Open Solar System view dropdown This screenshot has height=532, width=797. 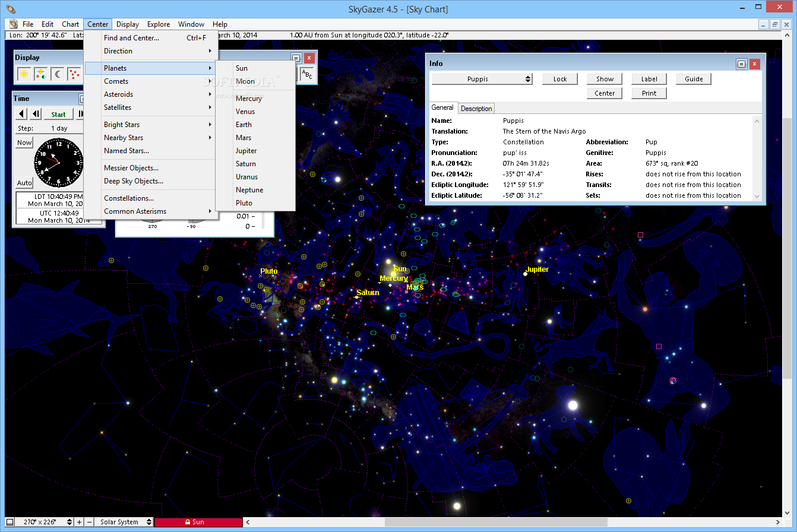[124, 522]
